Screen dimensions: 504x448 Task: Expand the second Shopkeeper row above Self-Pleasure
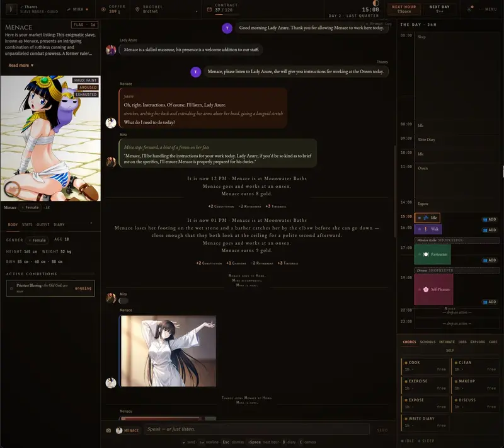[457, 270]
